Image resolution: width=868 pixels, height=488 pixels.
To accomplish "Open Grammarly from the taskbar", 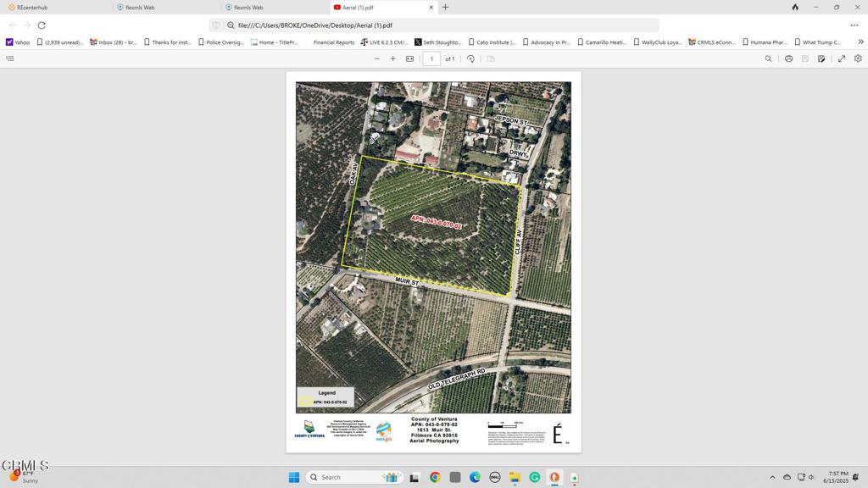I will coord(535,477).
